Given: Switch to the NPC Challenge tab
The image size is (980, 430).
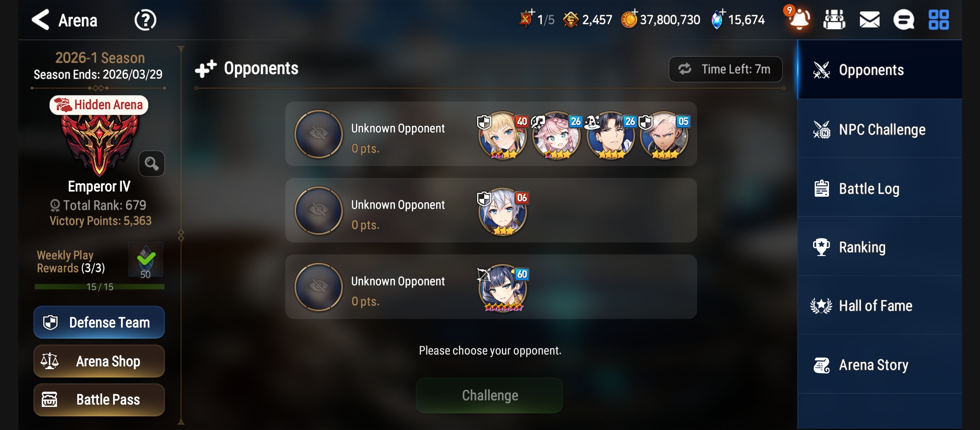Looking at the screenshot, I should point(880,129).
